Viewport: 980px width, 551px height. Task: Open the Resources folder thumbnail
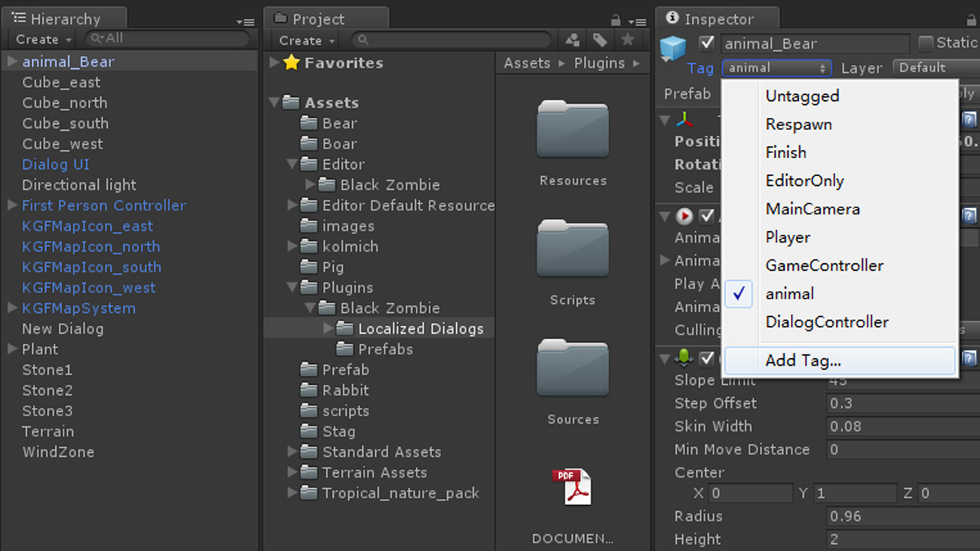[x=573, y=130]
